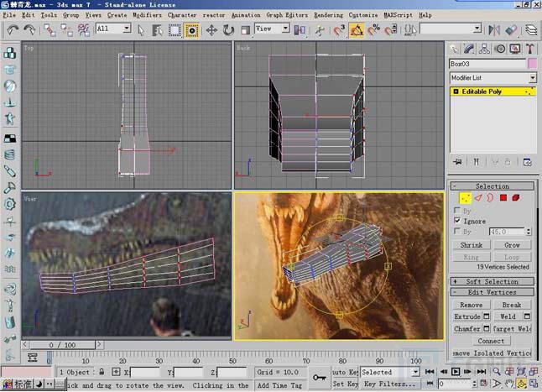This screenshot has width=542, height=392.
Task: Open the Layer Manager icon
Action: 531,30
